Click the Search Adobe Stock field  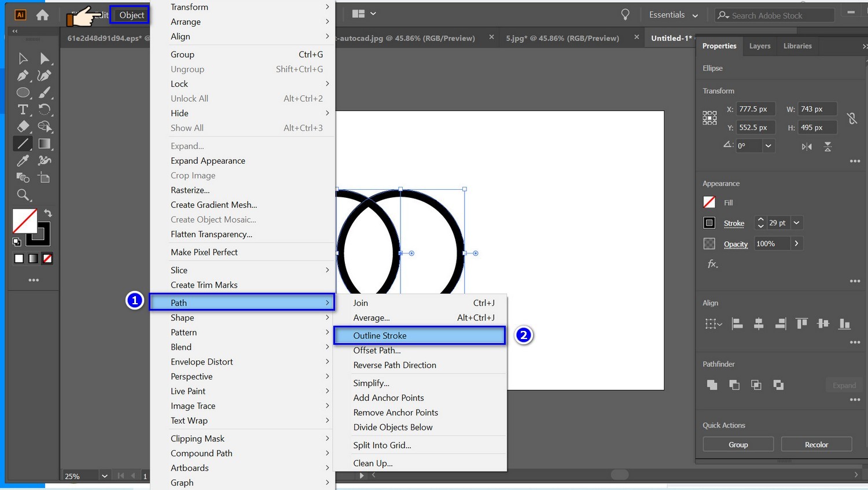[x=775, y=16]
